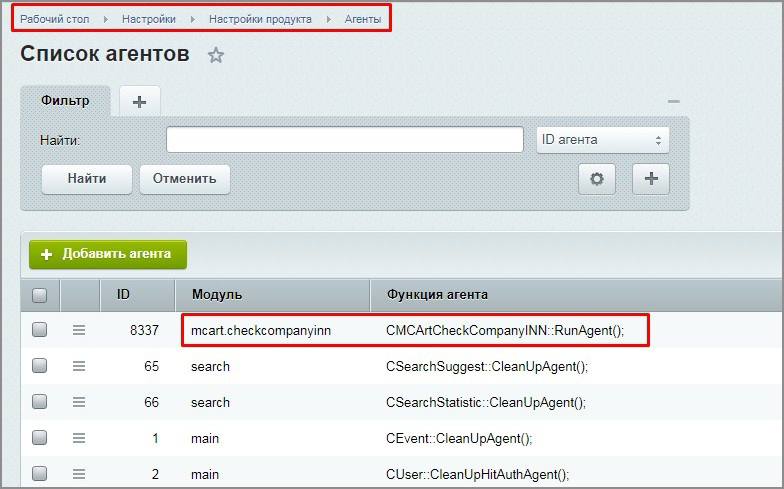Viewport: 784px width, 489px height.
Task: Open the 'ID агента' search field dropdown
Action: pyautogui.click(x=602, y=140)
